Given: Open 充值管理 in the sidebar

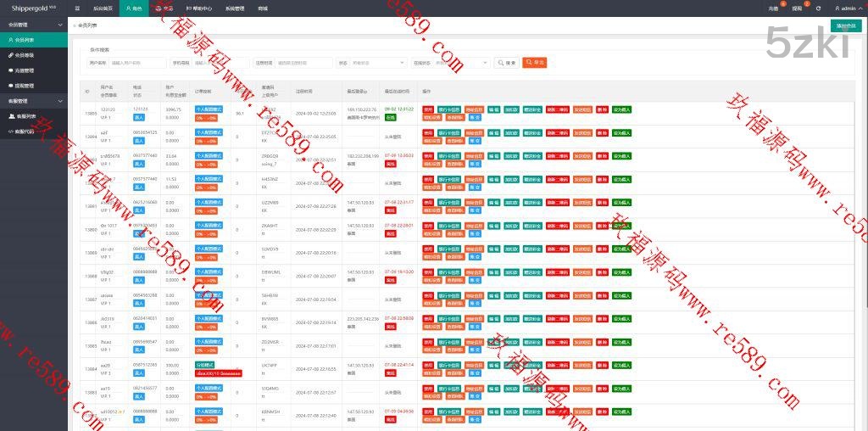Looking at the screenshot, I should point(25,70).
